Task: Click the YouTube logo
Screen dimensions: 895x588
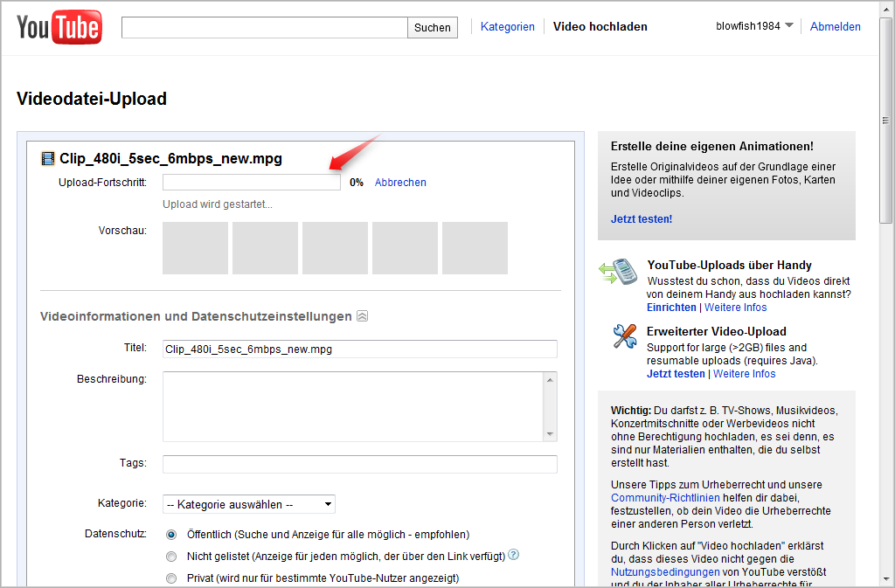Action: (x=58, y=26)
